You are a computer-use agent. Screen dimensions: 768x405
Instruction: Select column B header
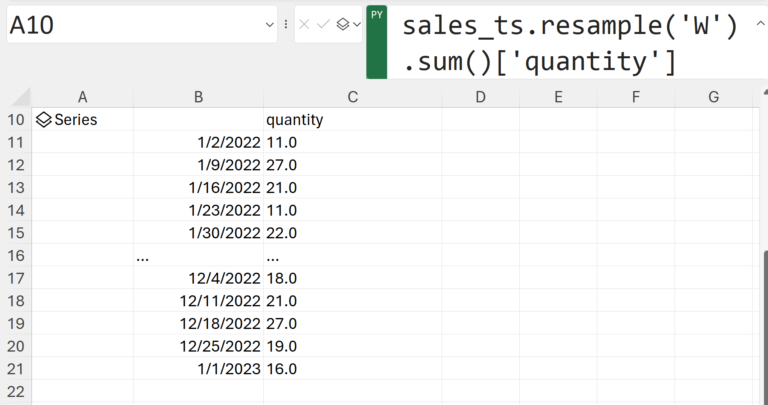(198, 97)
